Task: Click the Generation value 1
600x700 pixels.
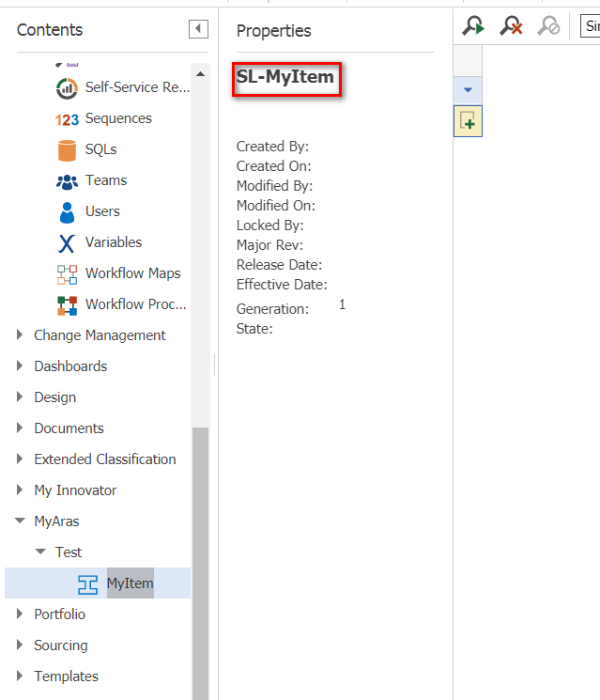Action: coord(342,305)
